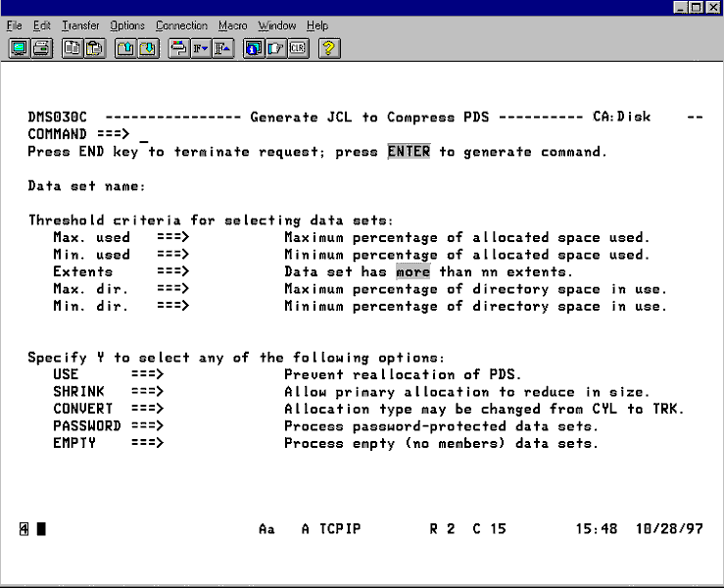Click 'Threshold criteria for selecting data sets:' heading
This screenshot has width=724, height=588.
point(211,220)
